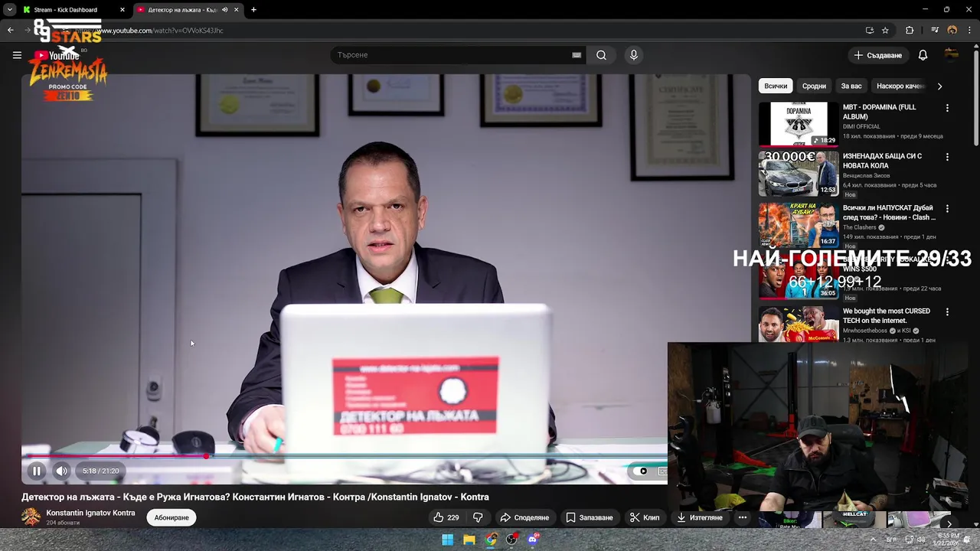Pause the playing YouTube video
The height and width of the screenshot is (551, 980).
pos(36,471)
